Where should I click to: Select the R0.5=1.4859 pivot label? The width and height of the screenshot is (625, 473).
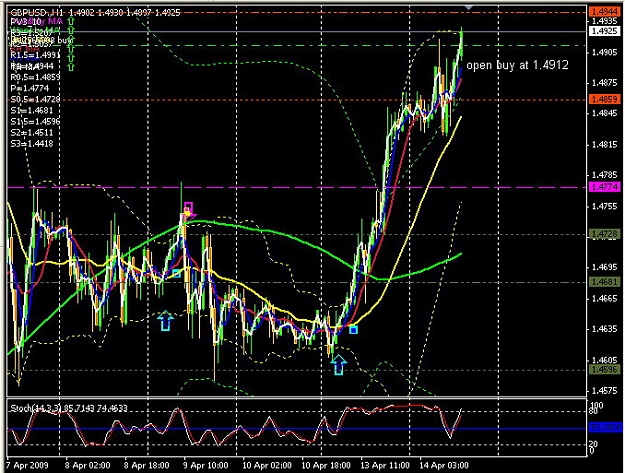[x=35, y=77]
